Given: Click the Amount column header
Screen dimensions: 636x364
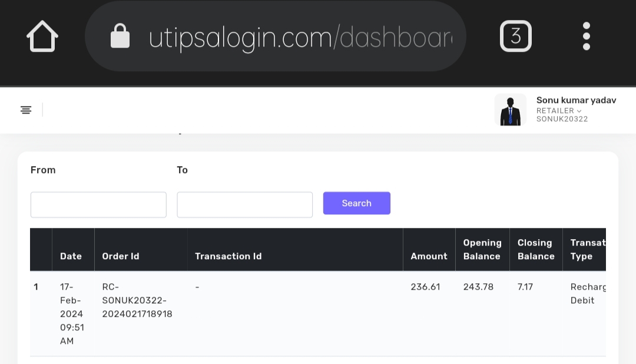Looking at the screenshot, I should point(429,256).
